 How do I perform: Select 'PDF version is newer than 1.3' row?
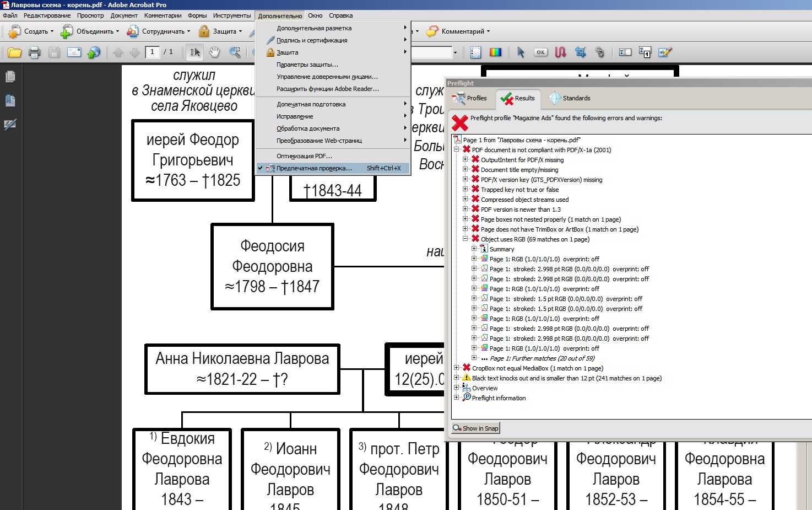pyautogui.click(x=521, y=210)
